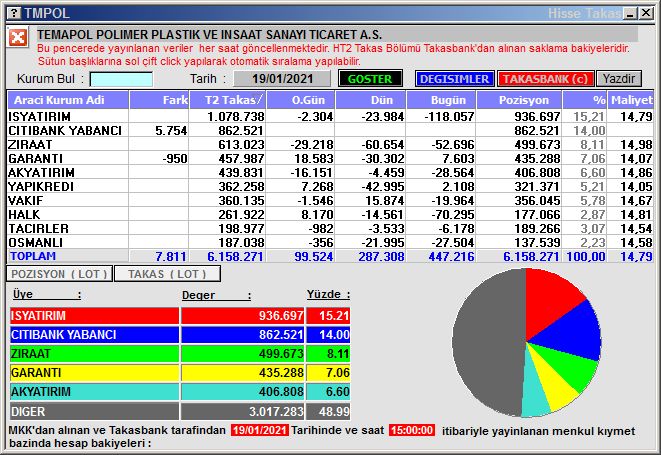Switch to the TAKAS ( LOT ) tab

pyautogui.click(x=167, y=274)
